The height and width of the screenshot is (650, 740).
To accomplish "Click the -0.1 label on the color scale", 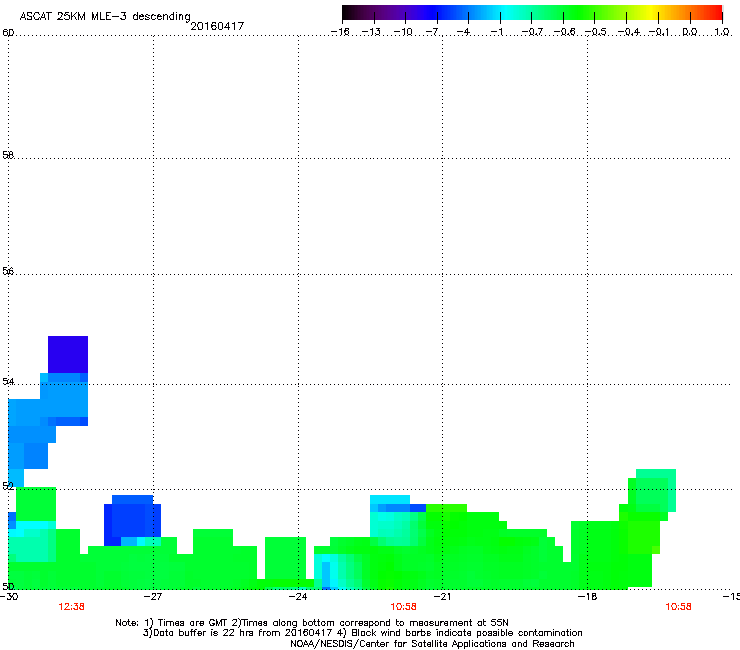I will (659, 32).
